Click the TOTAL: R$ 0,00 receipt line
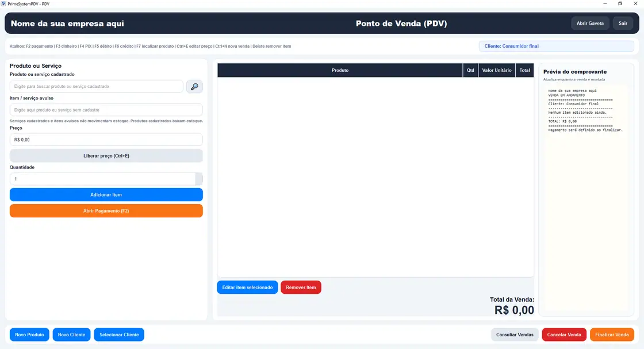This screenshot has height=349, width=644. 562,121
